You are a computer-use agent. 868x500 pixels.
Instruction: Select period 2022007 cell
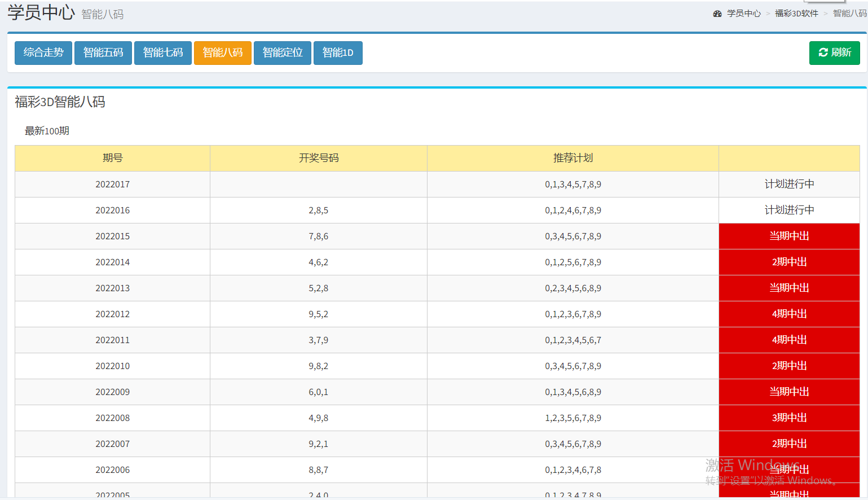[x=113, y=444]
